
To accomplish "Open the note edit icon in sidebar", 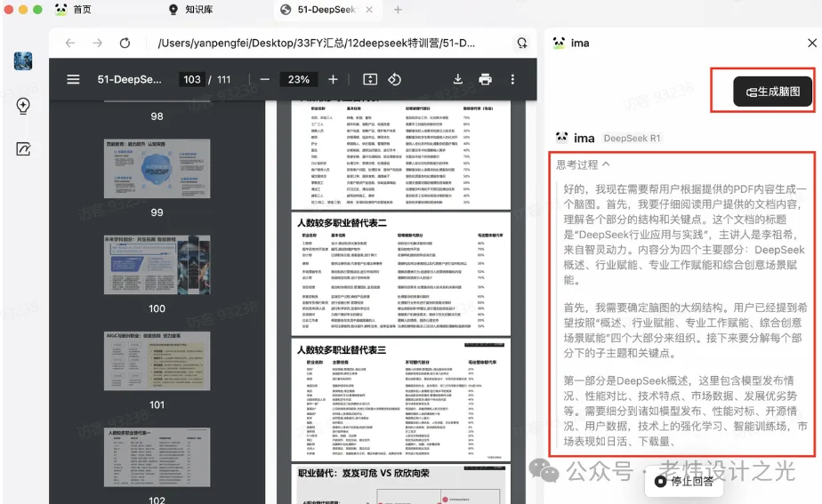I will [23, 149].
